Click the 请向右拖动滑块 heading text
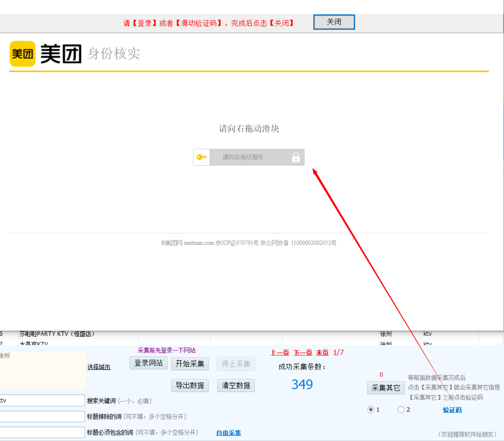 coord(249,128)
